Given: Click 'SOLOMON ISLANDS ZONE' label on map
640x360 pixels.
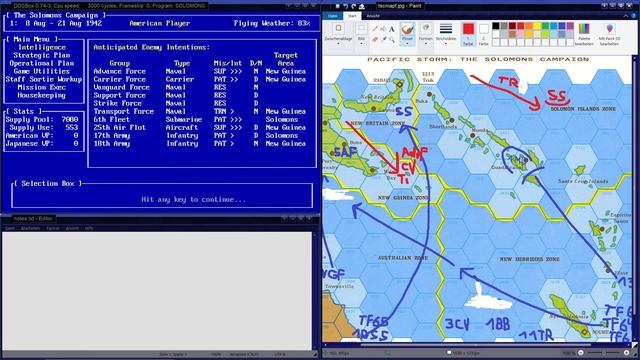Looking at the screenshot, I should [583, 109].
